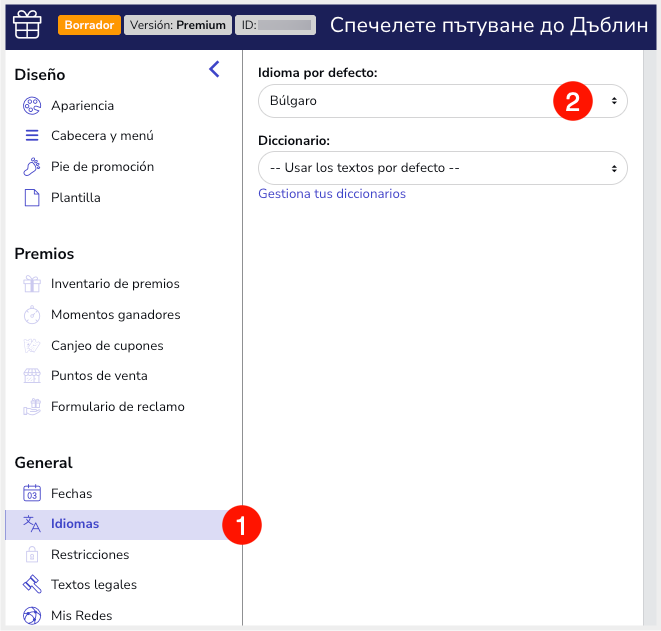Select Momentos ganadores in sidebar
The width and height of the screenshot is (661, 631).
(115, 315)
